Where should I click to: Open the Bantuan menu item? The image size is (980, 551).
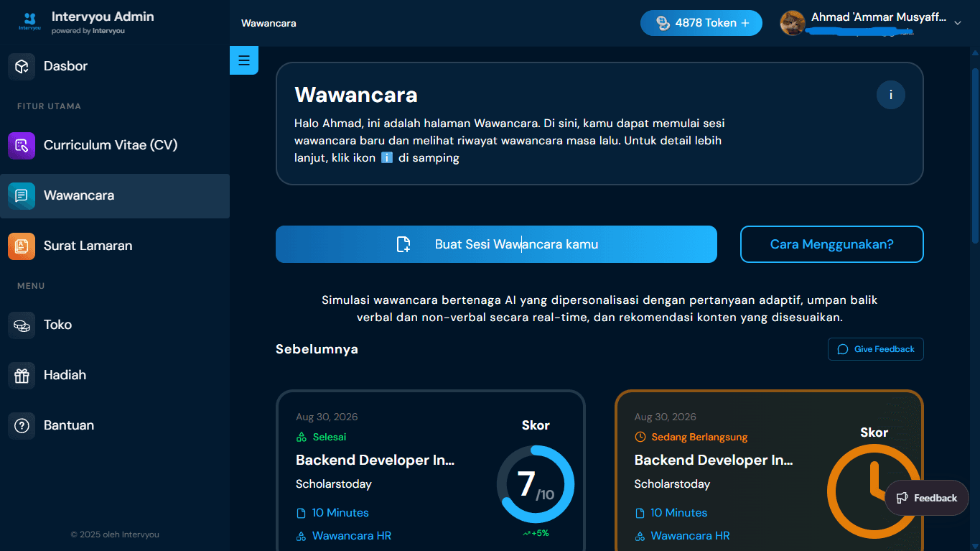(115, 425)
